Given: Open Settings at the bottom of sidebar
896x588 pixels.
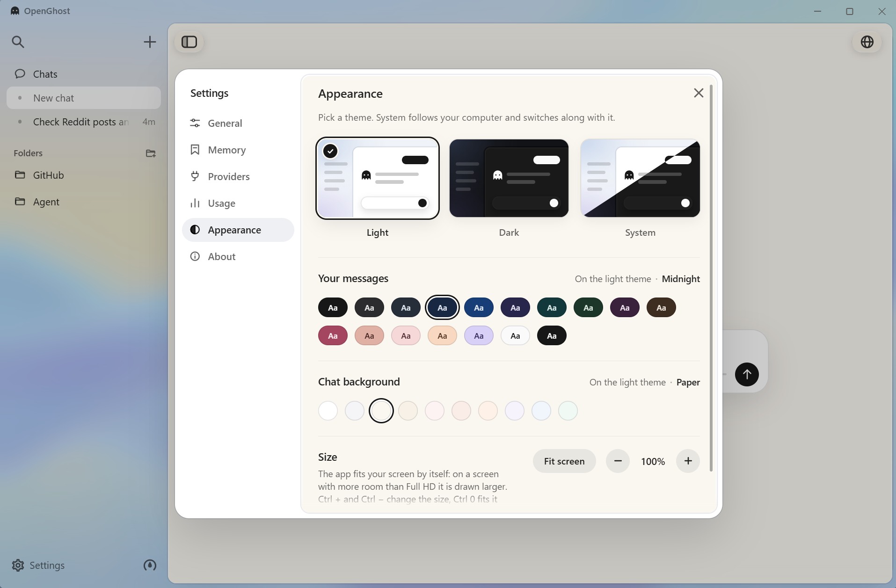Looking at the screenshot, I should pyautogui.click(x=38, y=565).
